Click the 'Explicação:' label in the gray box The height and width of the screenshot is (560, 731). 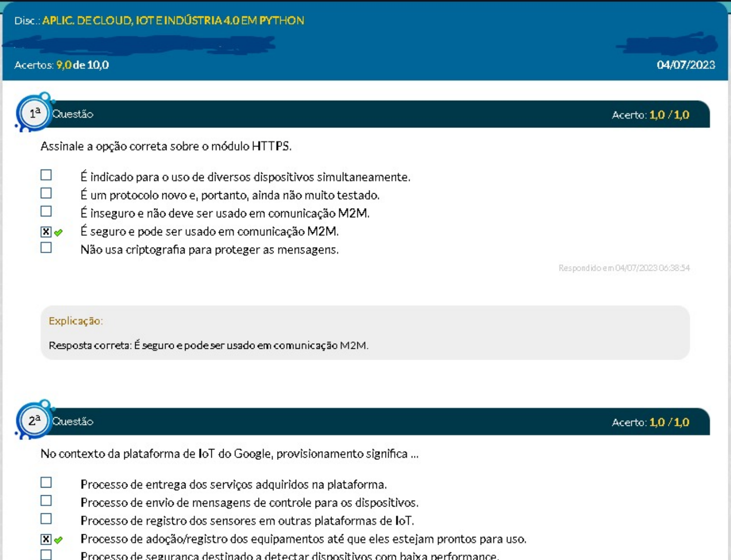[x=76, y=321]
